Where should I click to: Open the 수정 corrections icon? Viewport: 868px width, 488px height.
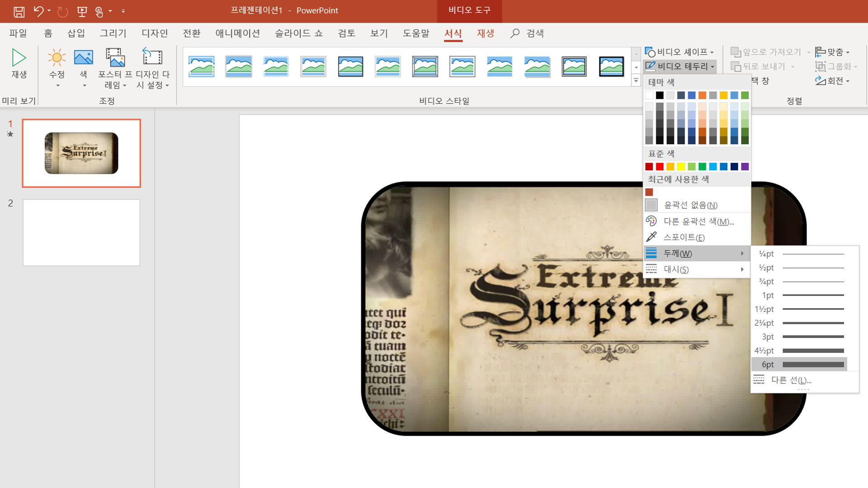tap(57, 58)
